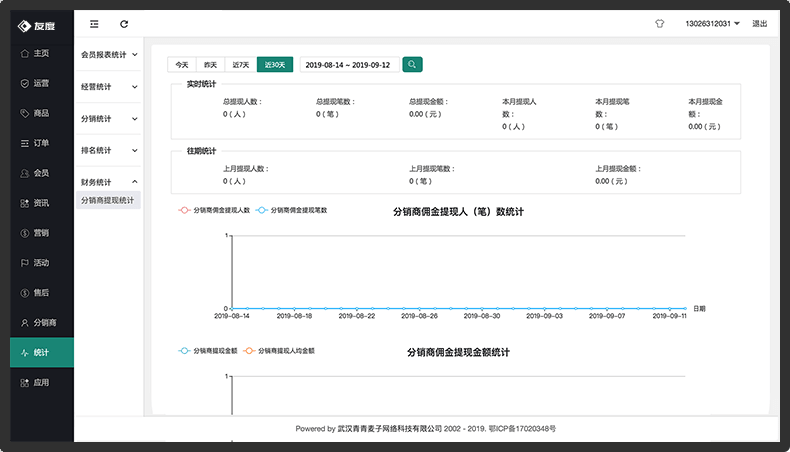
Task: Open 商品 tag icon in sidebar
Action: (x=25, y=113)
